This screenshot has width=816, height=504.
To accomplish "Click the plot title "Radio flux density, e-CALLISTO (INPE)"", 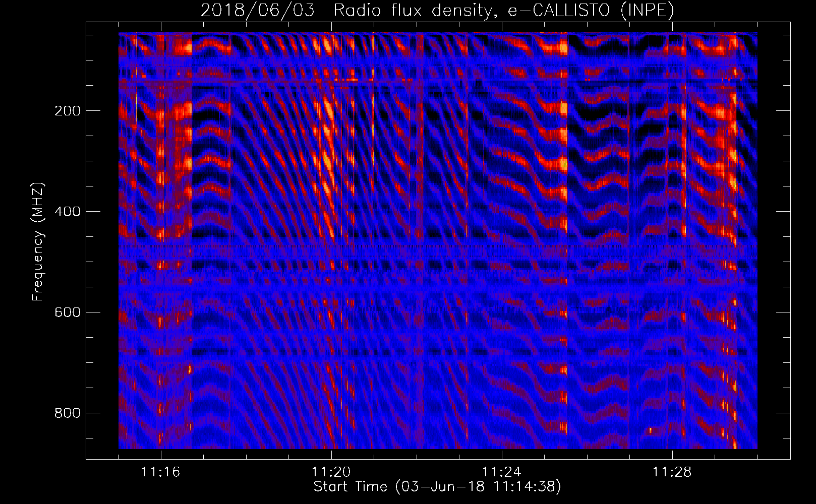I will 503,11.
